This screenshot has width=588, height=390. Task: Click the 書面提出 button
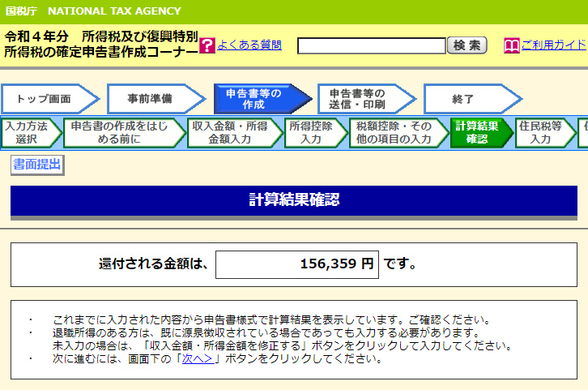tap(36, 165)
